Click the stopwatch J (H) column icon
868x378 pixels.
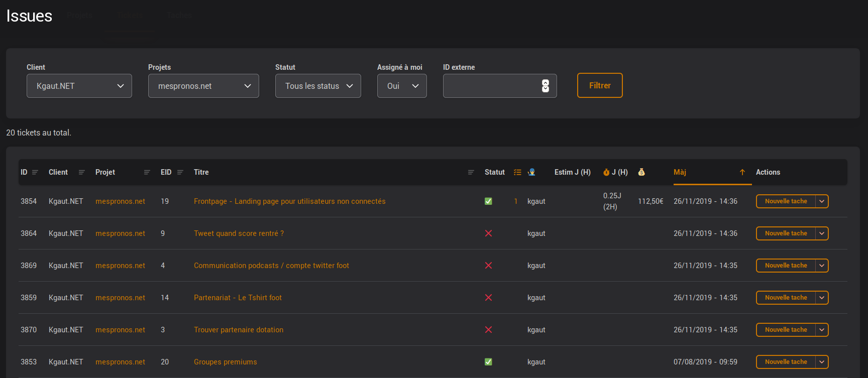coord(606,172)
